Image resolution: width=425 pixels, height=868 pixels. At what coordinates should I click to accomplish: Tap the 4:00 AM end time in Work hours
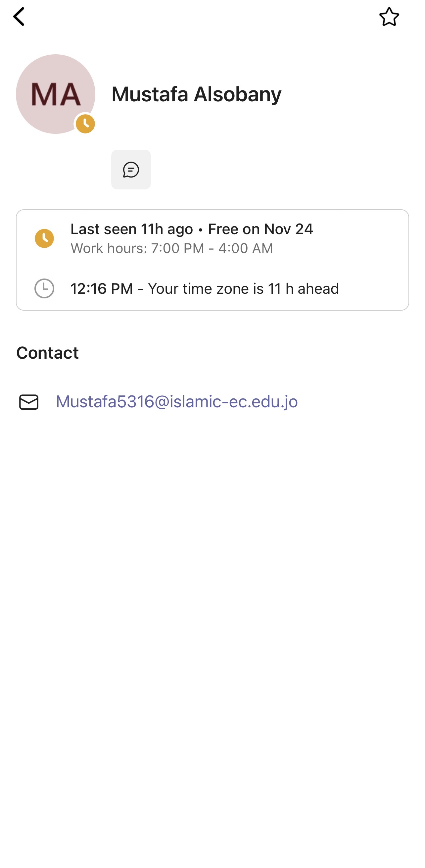246,248
